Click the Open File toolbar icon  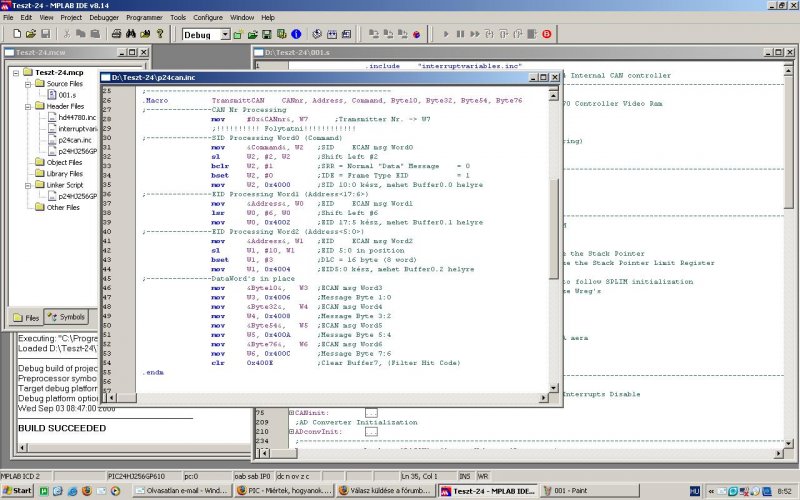pyautogui.click(x=31, y=34)
